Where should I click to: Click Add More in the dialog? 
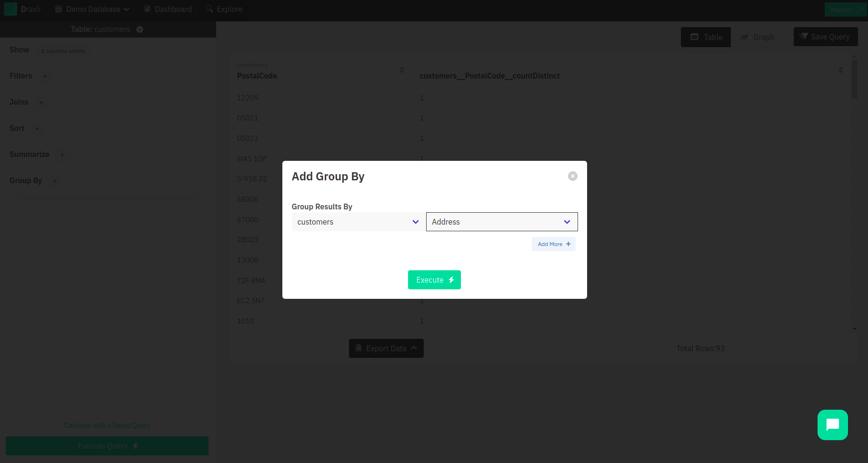coord(554,244)
